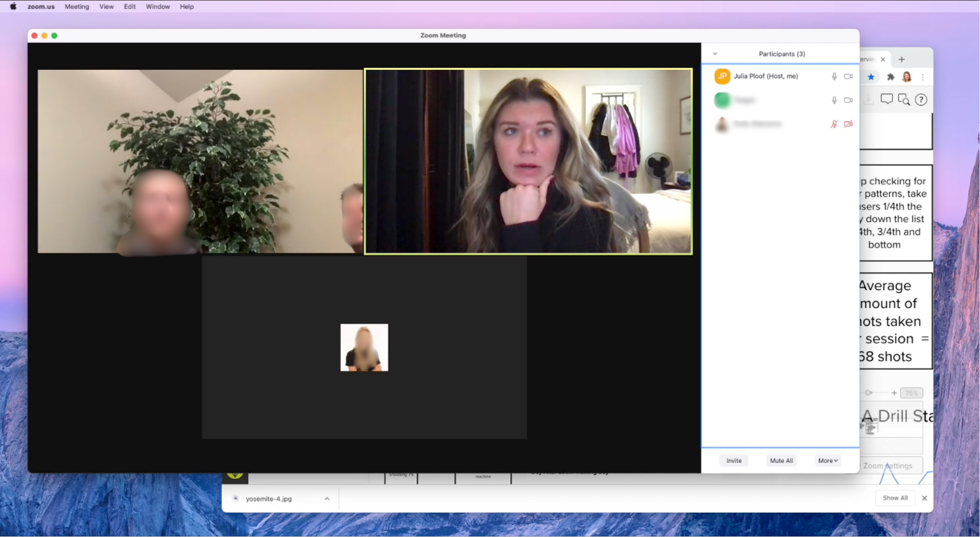Click the download icon in browser toolbar

869,99
